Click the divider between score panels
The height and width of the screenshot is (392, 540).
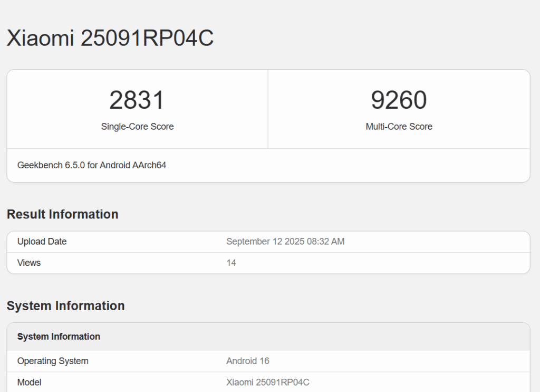click(268, 109)
